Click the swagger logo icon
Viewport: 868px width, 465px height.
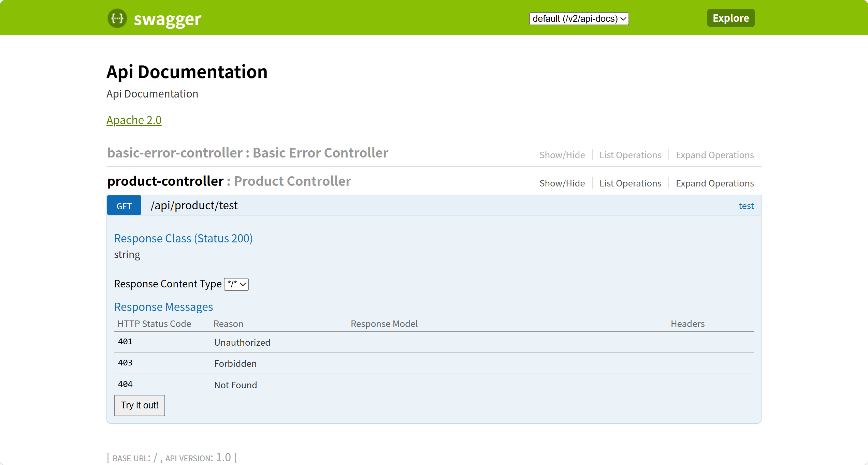(117, 18)
